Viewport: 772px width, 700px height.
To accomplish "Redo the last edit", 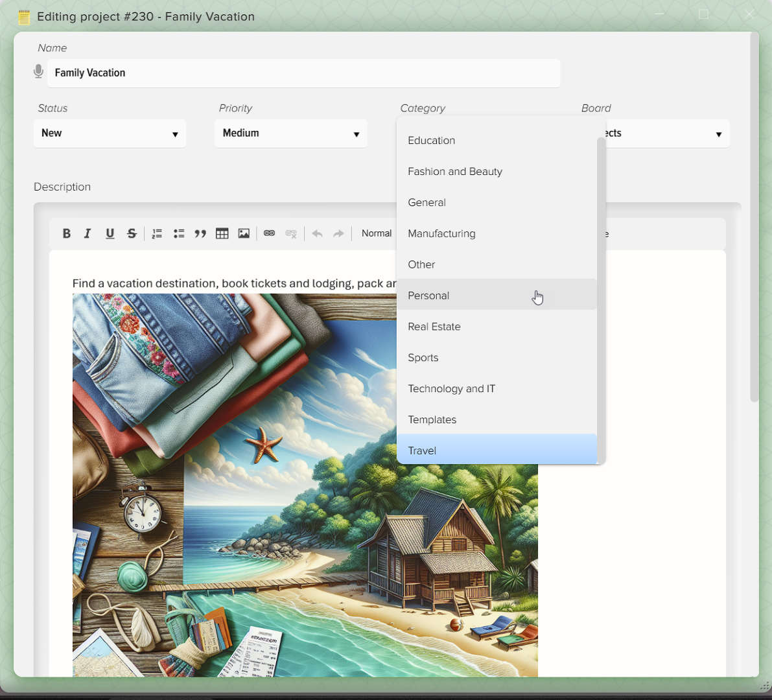I will pos(339,233).
